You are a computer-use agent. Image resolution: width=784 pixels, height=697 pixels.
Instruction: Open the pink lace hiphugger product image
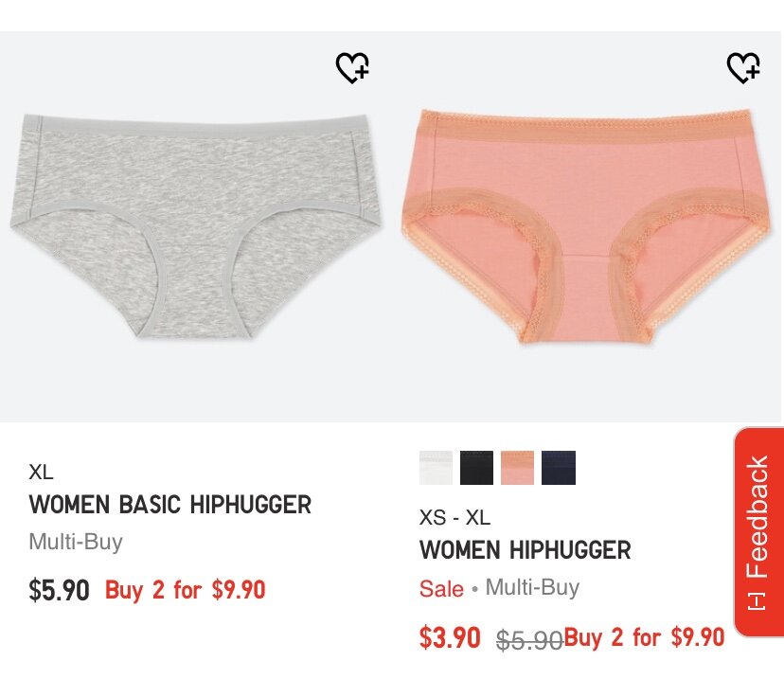[x=586, y=226]
